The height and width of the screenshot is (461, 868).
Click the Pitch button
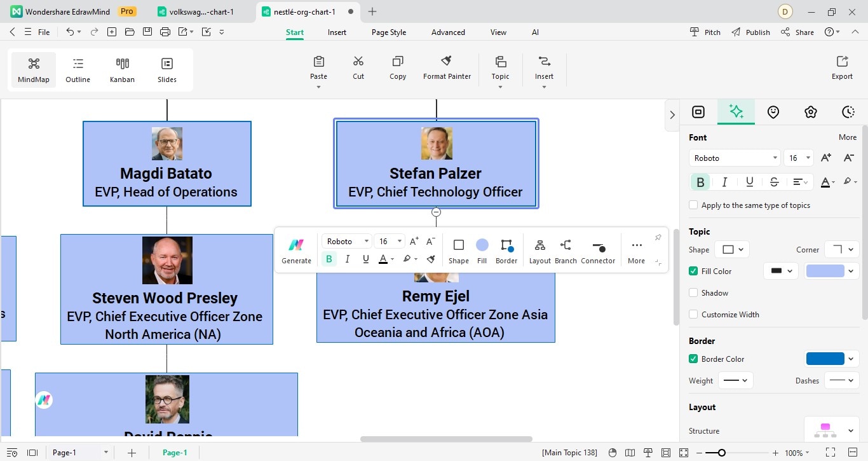point(705,32)
